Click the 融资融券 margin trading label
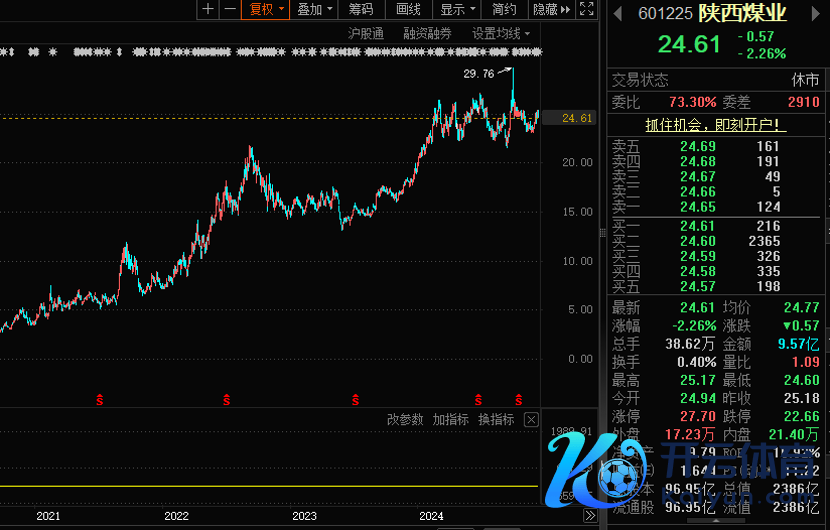The width and height of the screenshot is (830, 530). 427,33
